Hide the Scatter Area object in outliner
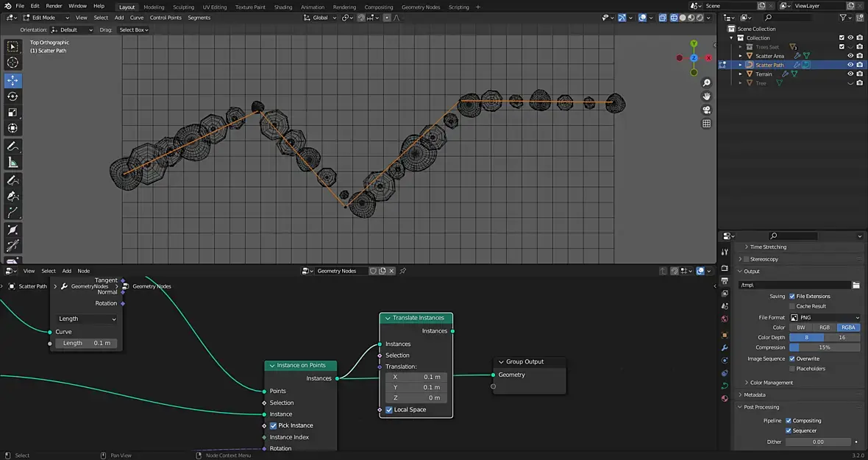This screenshot has width=868, height=460. [x=850, y=56]
